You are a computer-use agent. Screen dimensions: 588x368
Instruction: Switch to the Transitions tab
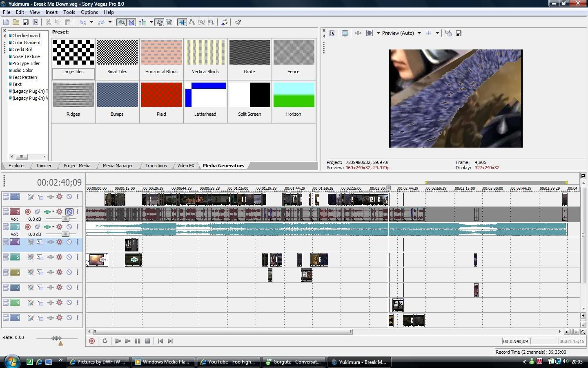coord(156,166)
